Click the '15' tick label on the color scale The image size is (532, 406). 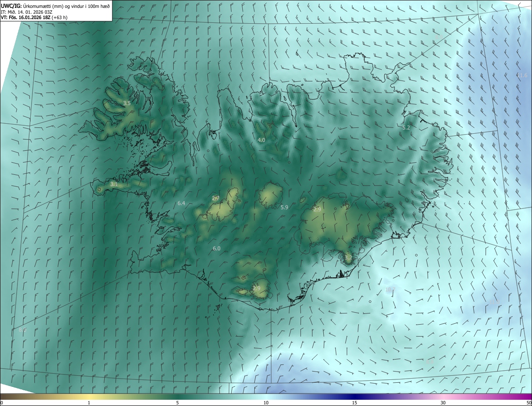pyautogui.click(x=355, y=403)
